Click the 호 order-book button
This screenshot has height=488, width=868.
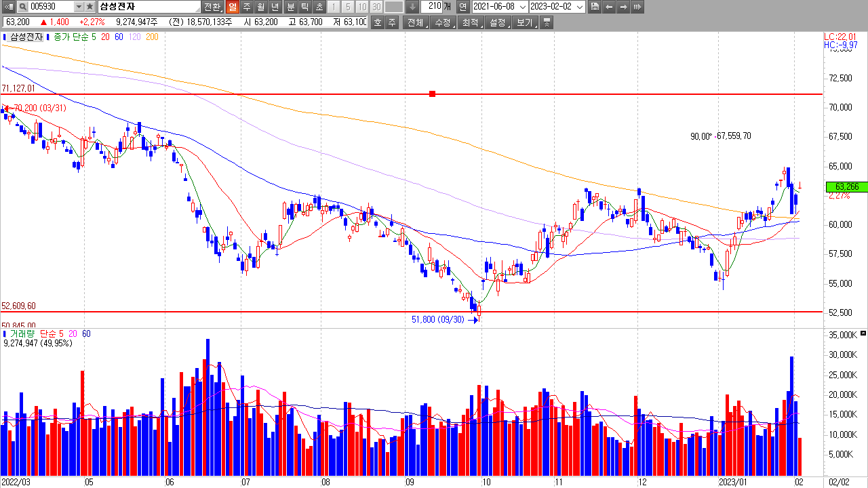378,22
